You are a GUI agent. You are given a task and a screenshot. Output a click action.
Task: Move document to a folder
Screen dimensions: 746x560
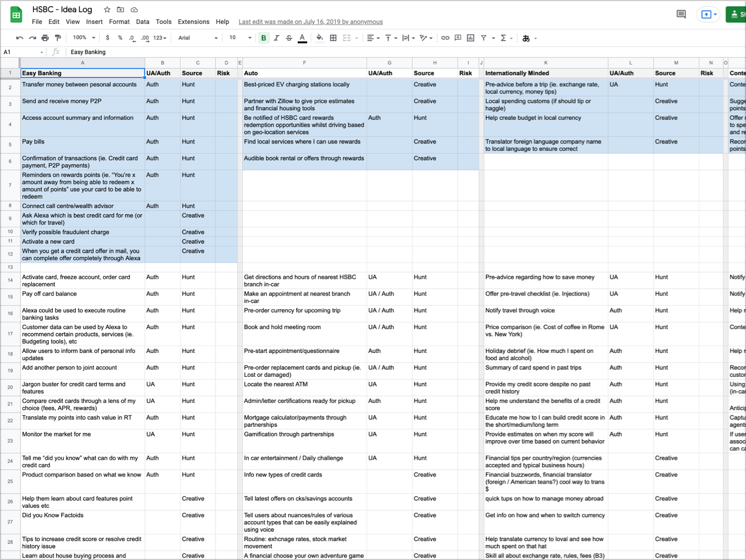(120, 9)
